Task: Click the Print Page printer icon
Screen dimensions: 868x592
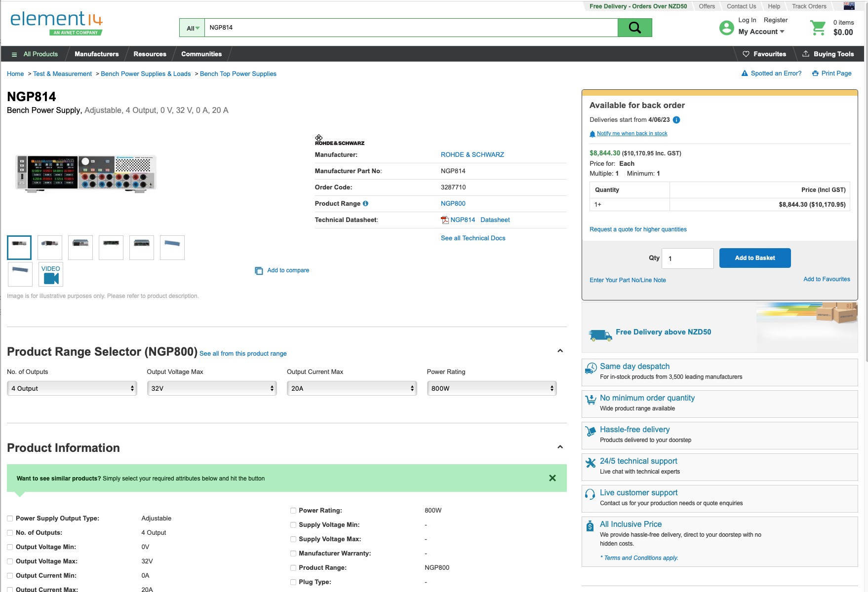Action: (815, 74)
